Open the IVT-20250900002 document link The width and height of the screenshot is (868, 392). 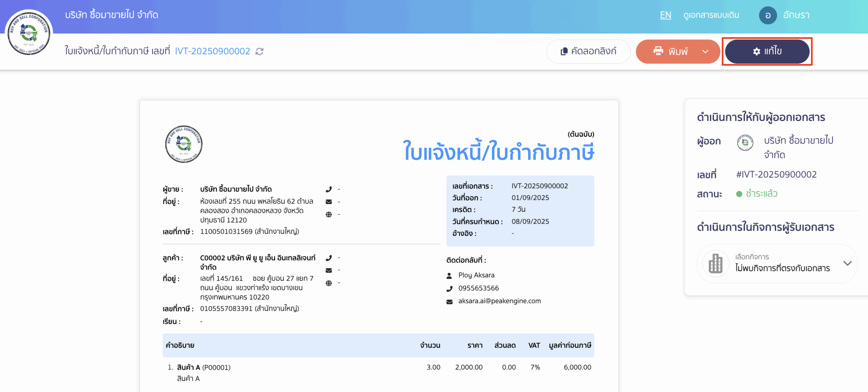point(212,51)
